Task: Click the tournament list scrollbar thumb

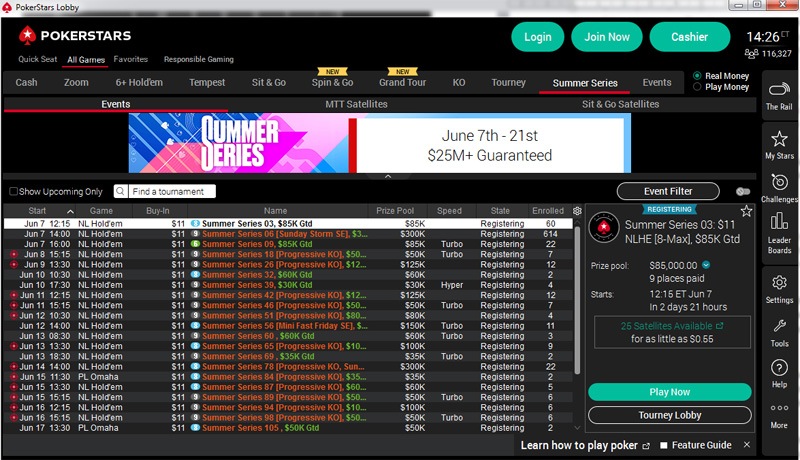Action: (577, 299)
